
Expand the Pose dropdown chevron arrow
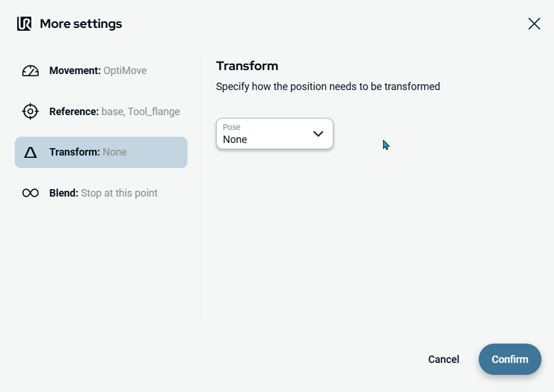(318, 134)
